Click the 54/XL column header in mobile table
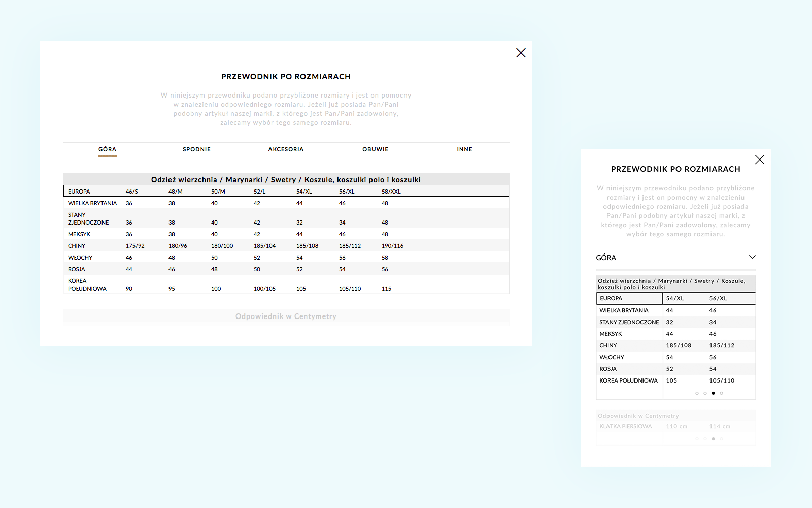Image resolution: width=812 pixels, height=508 pixels. point(675,298)
